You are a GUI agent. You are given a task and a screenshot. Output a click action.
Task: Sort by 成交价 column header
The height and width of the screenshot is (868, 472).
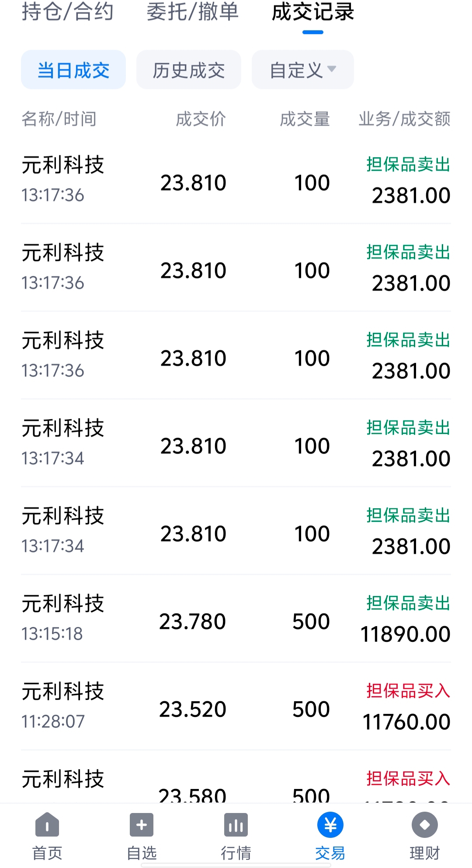coord(201,119)
